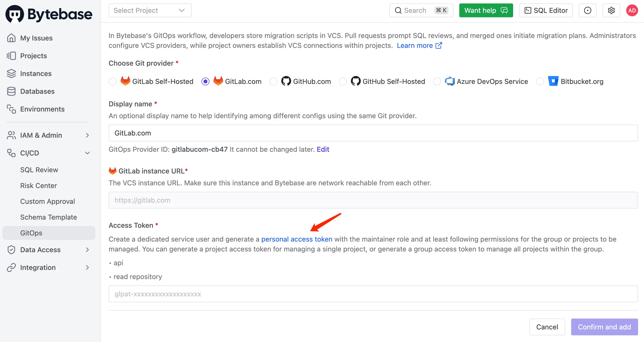Click the My Issues home icon
This screenshot has height=342, width=644.
(11, 38)
